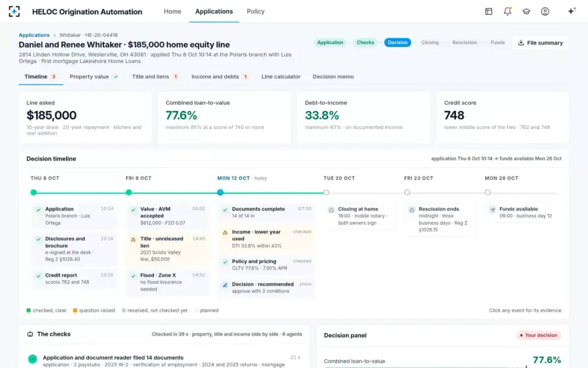
Task: Click the Debt-to-income 33.8% card
Action: 364,117
